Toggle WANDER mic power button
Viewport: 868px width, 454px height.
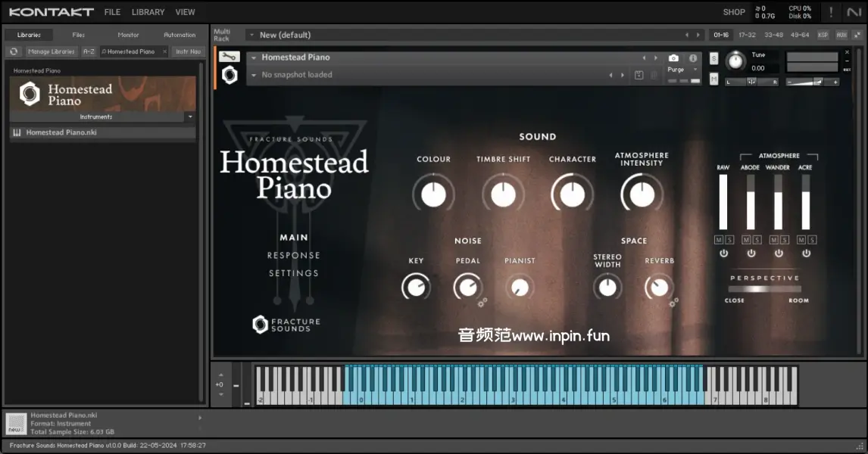click(x=779, y=253)
